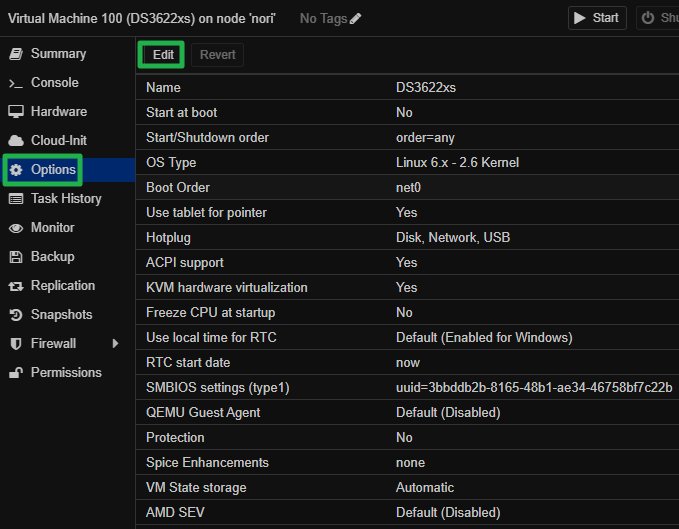Select the Options menu item
Image resolution: width=679 pixels, height=529 pixels.
53,170
